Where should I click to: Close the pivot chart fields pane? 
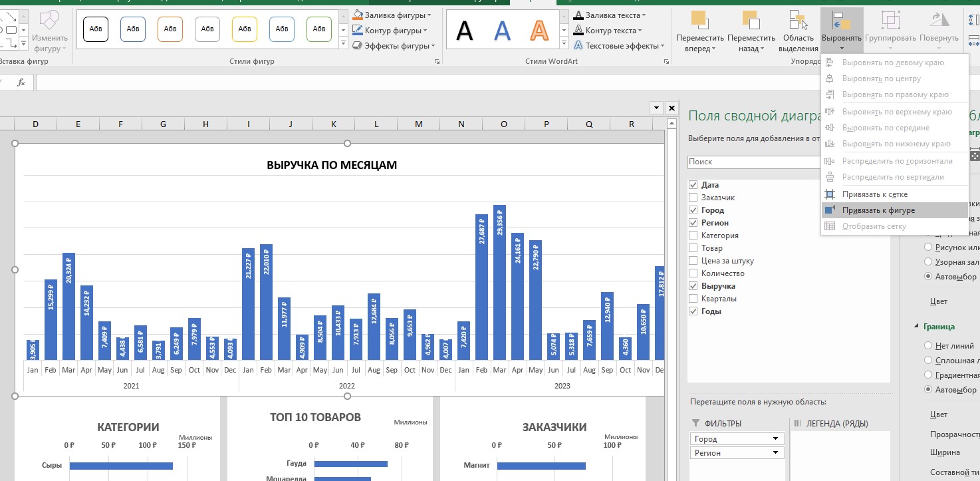click(672, 108)
